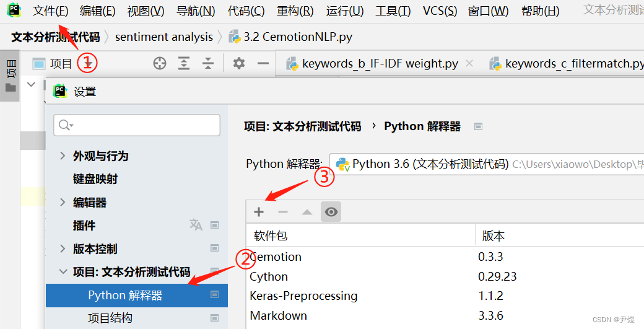Click the sentiment analysis breadcrumb

[164, 37]
